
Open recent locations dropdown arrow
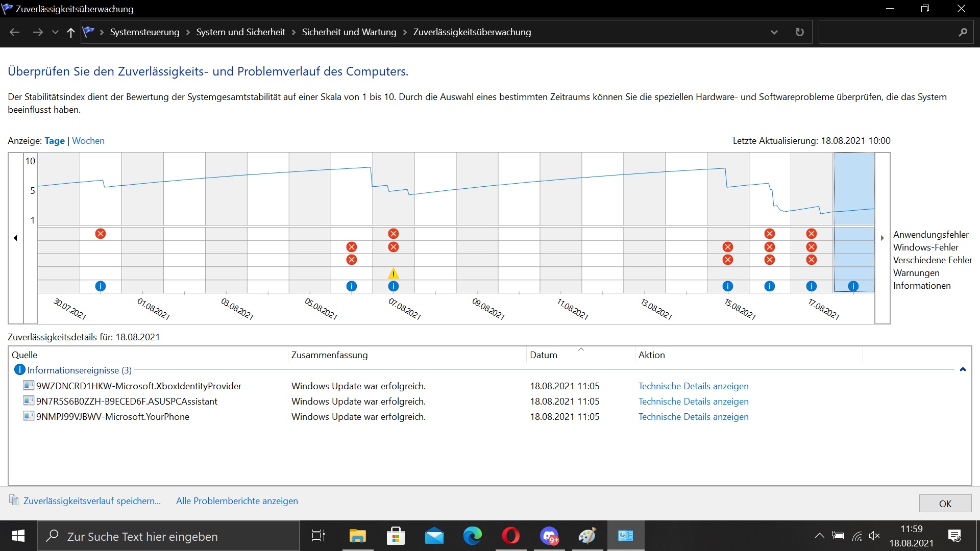[x=55, y=32]
